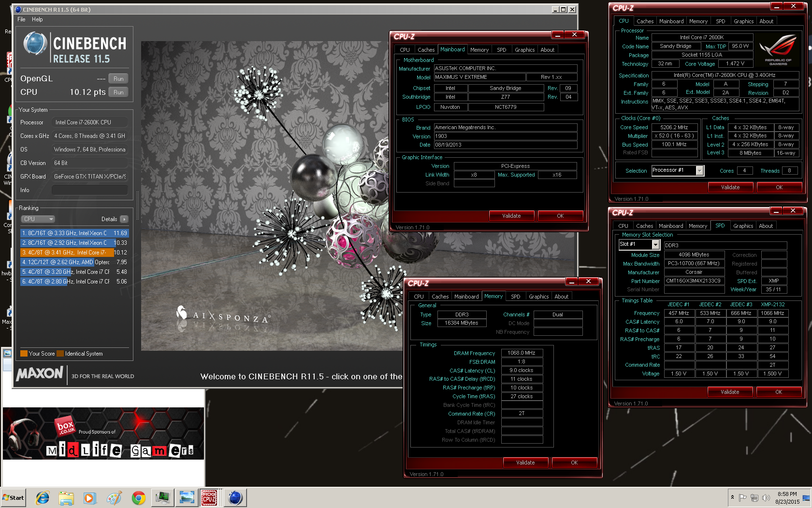Switch to the CPU-Z taskbar icon
Screen dimensions: 812x508
tap(209, 497)
